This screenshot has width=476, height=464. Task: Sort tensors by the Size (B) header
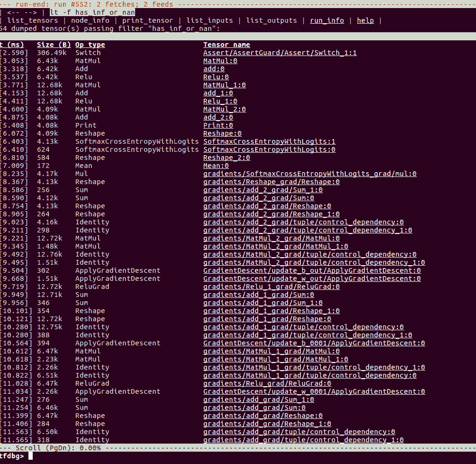pyautogui.click(x=54, y=45)
